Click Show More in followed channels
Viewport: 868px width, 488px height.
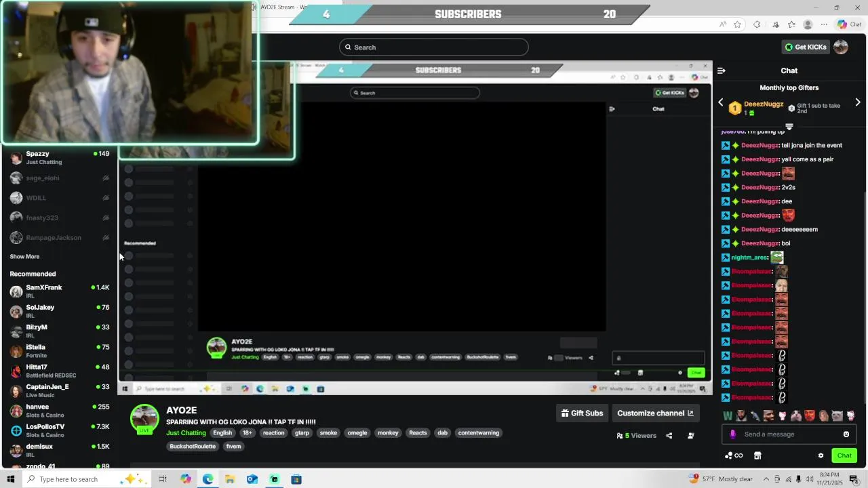(x=24, y=257)
